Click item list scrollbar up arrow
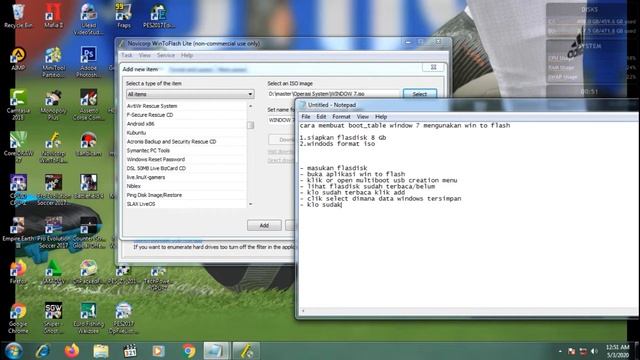640x360 pixels. point(250,106)
